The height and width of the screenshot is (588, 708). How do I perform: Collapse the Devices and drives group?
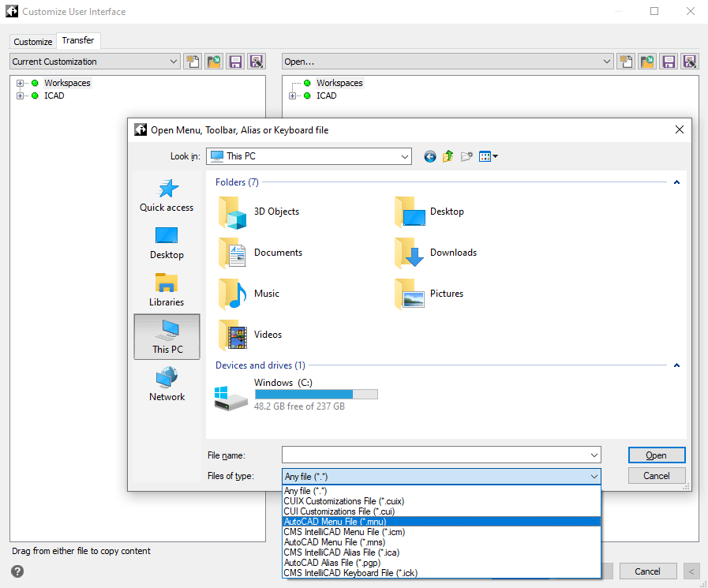[676, 365]
